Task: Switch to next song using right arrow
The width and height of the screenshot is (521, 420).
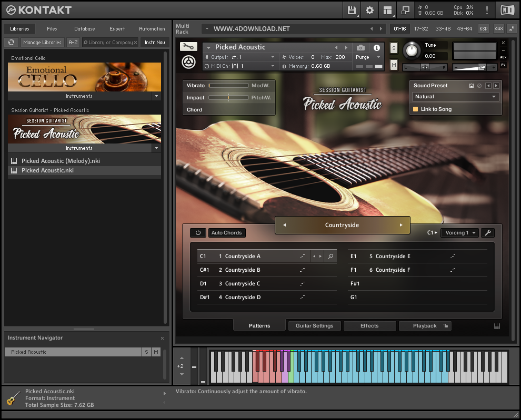Action: click(401, 225)
